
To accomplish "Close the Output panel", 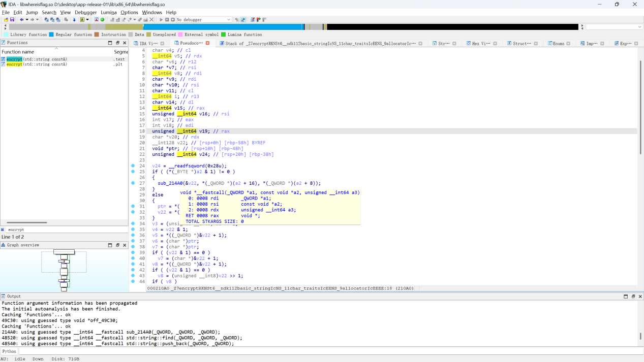I will 640,296.
